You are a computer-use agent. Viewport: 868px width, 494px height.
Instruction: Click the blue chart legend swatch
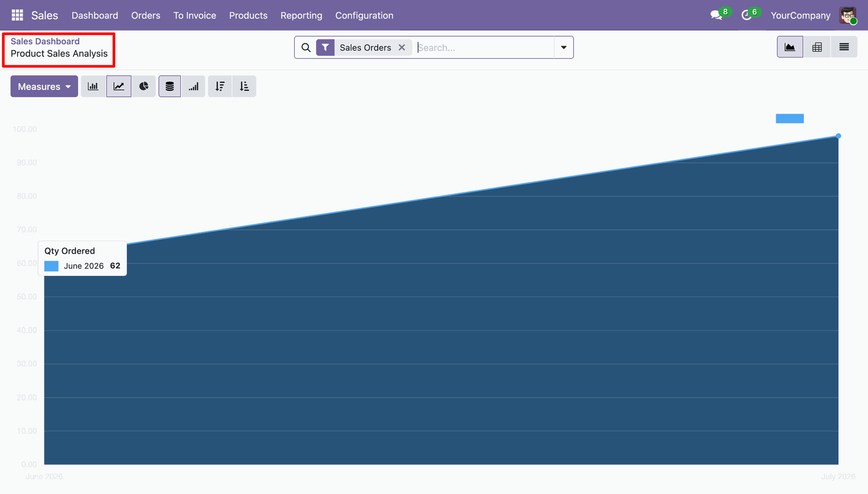[790, 119]
